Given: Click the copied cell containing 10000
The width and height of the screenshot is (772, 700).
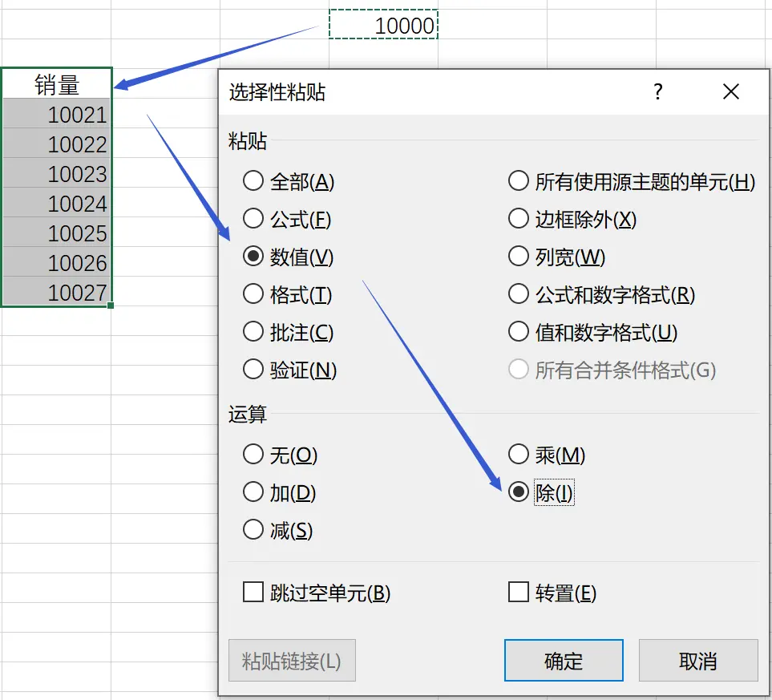Looking at the screenshot, I should tap(383, 26).
